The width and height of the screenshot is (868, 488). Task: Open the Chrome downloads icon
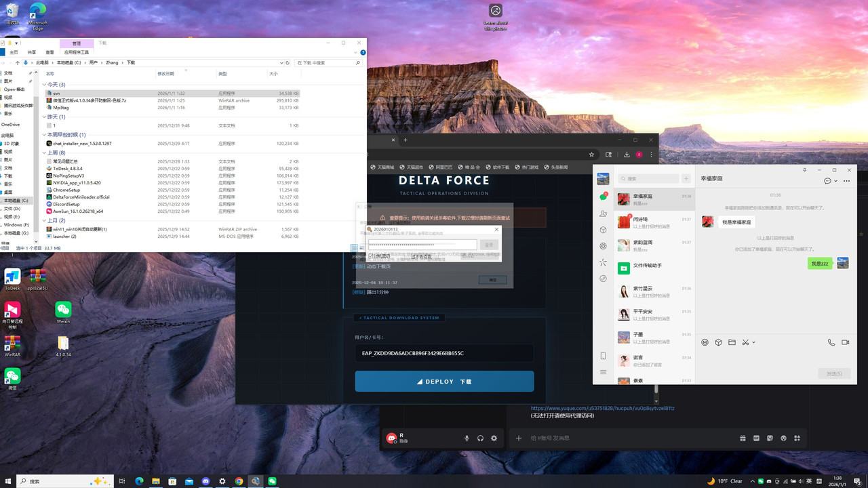(x=627, y=155)
